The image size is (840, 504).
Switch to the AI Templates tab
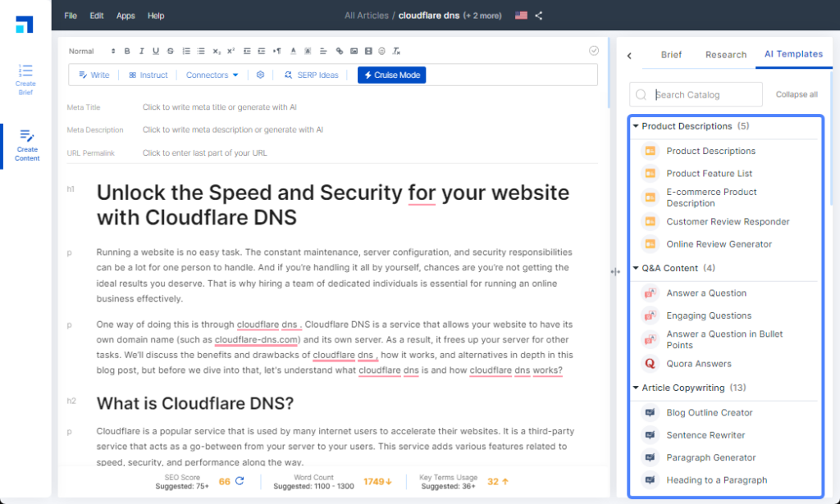coord(793,54)
